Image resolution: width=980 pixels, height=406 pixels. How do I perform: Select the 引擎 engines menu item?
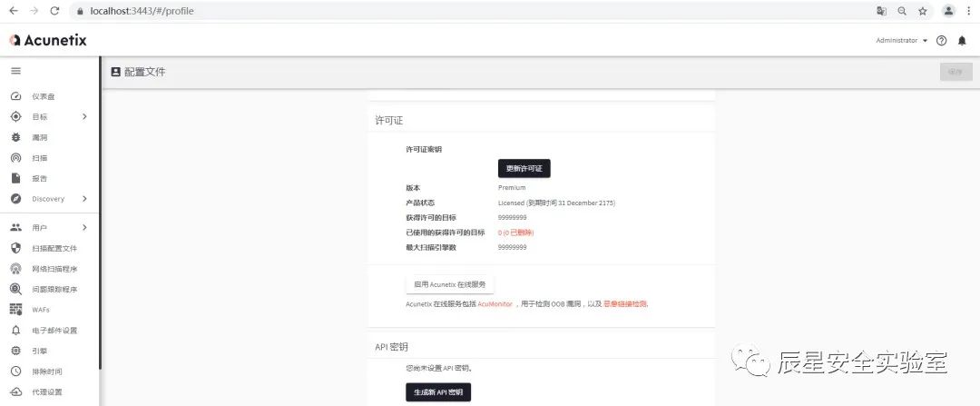pos(39,351)
